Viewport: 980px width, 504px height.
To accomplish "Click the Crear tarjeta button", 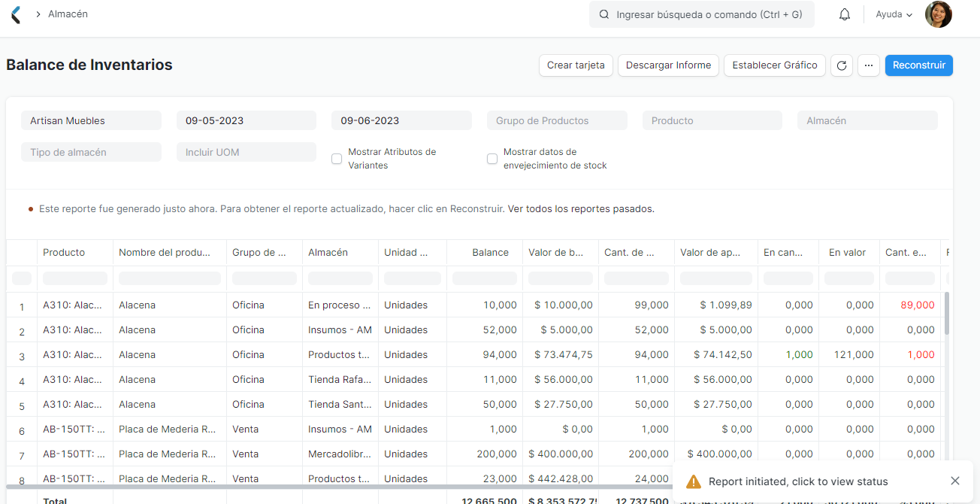I will [576, 65].
